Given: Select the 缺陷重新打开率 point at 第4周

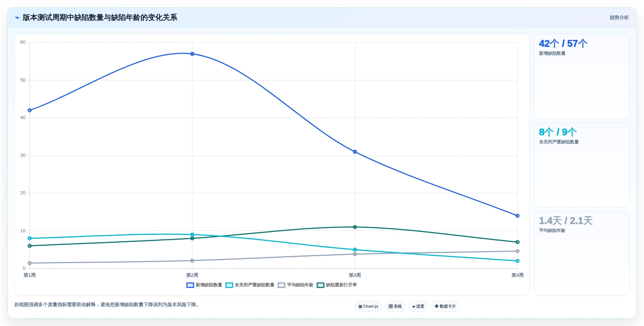Looking at the screenshot, I should 517,242.
